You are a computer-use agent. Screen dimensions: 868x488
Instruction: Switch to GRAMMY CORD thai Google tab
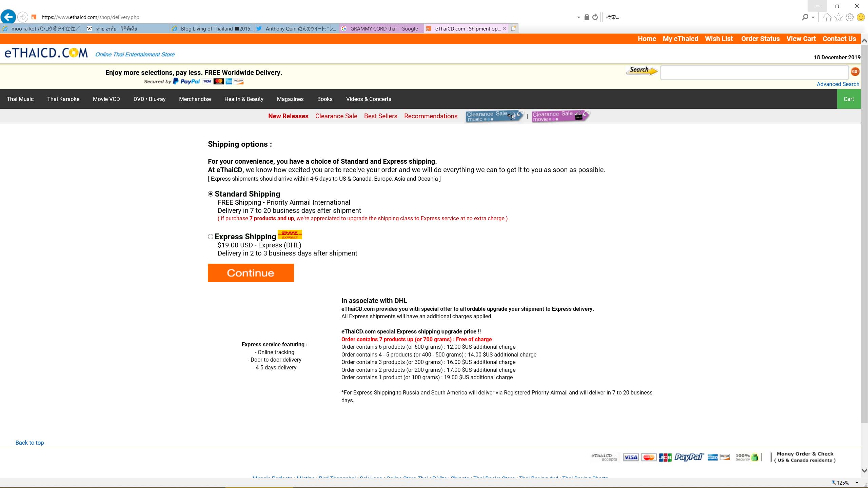(x=381, y=28)
